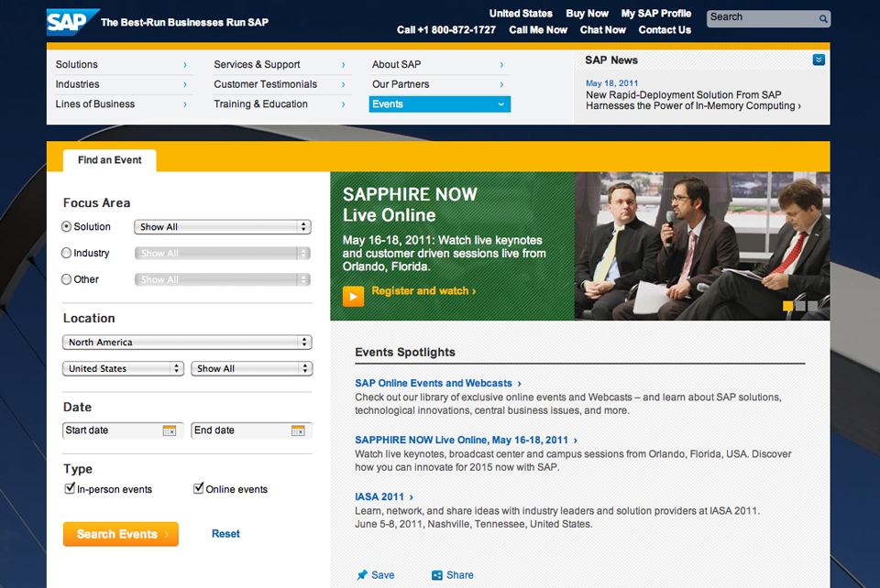Viewport: 880px width, 588px height.
Task: Click the Reset link
Action: 225,534
